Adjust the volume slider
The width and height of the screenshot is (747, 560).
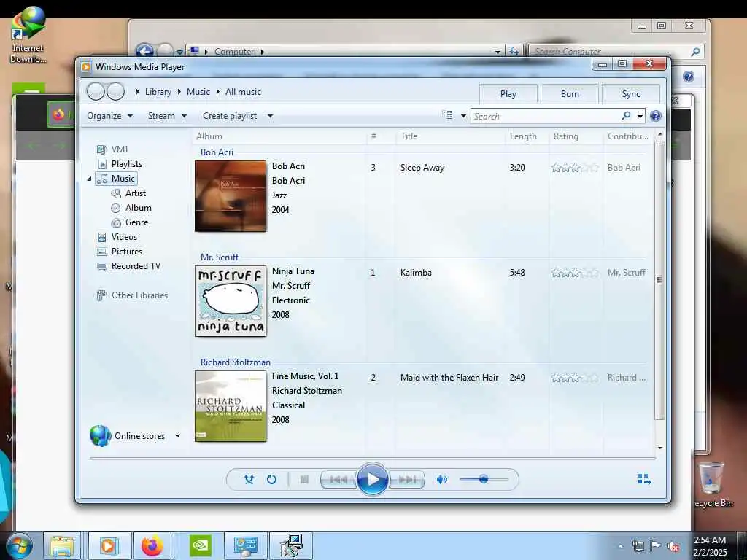tap(484, 479)
